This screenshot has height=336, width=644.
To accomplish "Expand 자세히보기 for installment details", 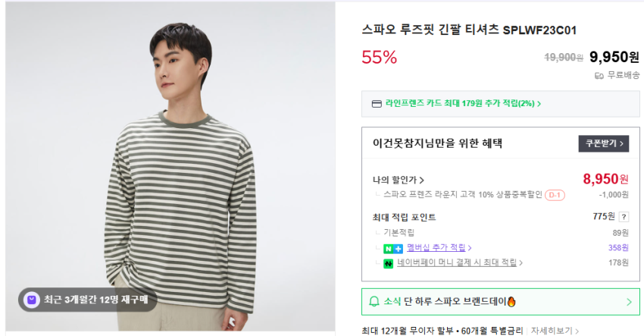I will (x=555, y=331).
